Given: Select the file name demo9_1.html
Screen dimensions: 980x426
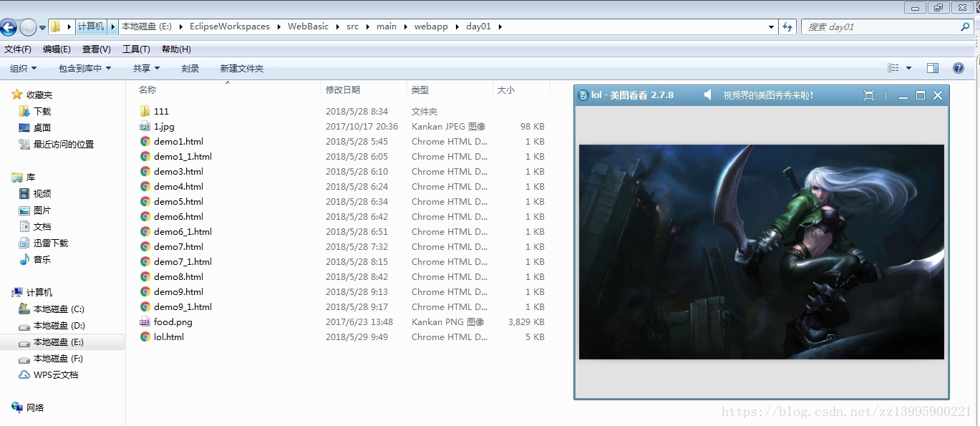Looking at the screenshot, I should [x=183, y=306].
